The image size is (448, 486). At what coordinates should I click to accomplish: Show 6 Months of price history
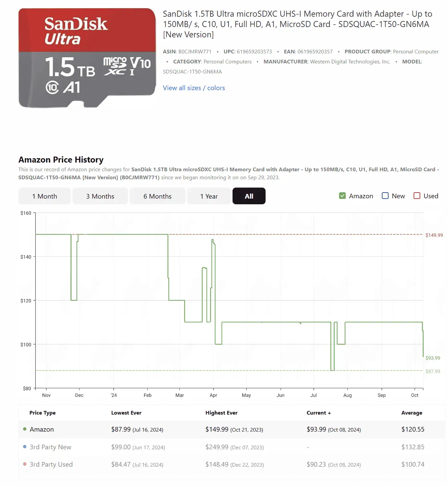click(157, 196)
